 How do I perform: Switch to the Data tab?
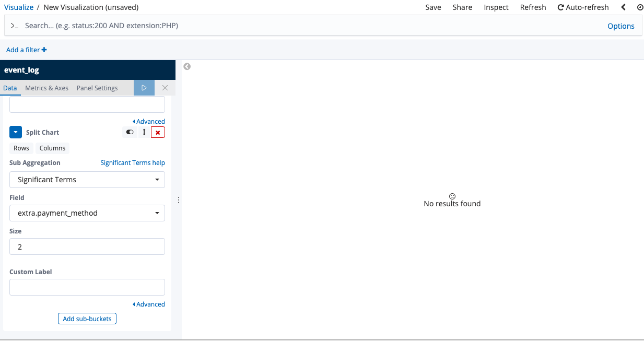coord(10,88)
